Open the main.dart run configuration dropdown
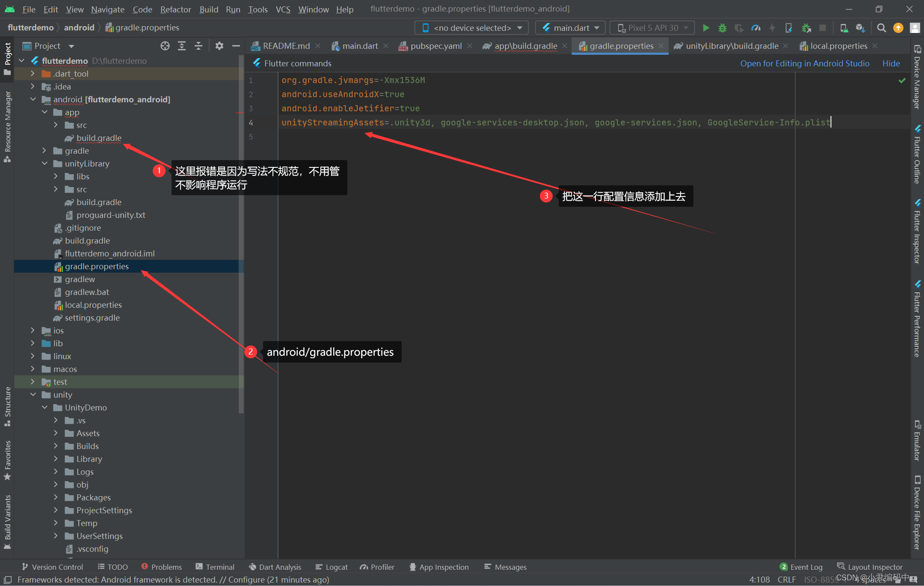 pyautogui.click(x=570, y=28)
